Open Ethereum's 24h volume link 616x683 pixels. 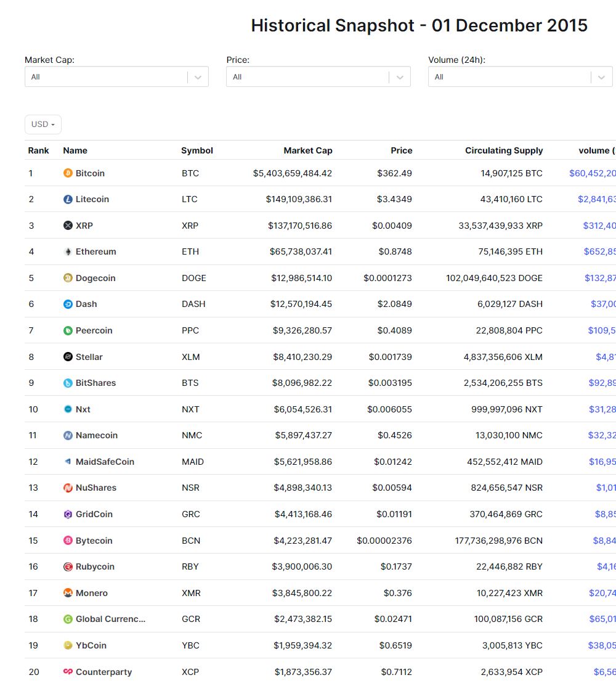[x=600, y=252]
